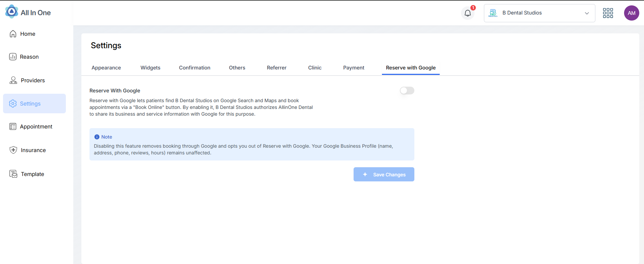Click the Reserve With Google section title
The width and height of the screenshot is (644, 264).
tap(115, 91)
